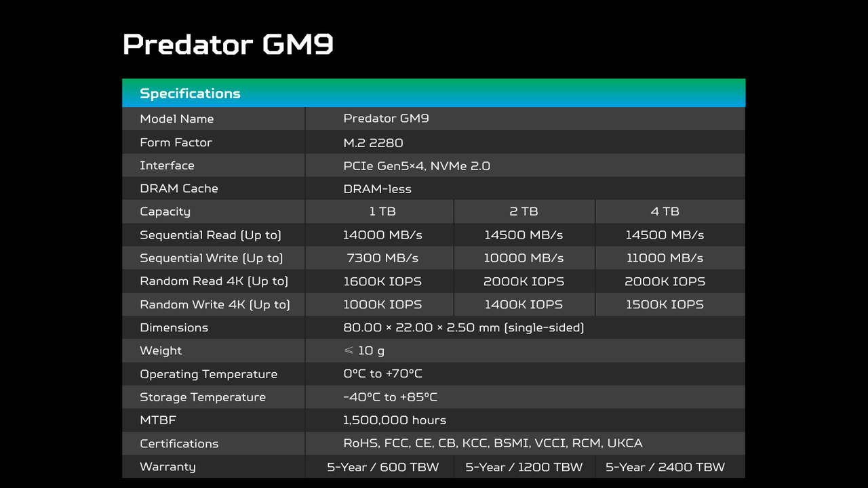Image resolution: width=868 pixels, height=488 pixels.
Task: Select the "5-Year / 1200 TBW" warranty
Action: [524, 467]
